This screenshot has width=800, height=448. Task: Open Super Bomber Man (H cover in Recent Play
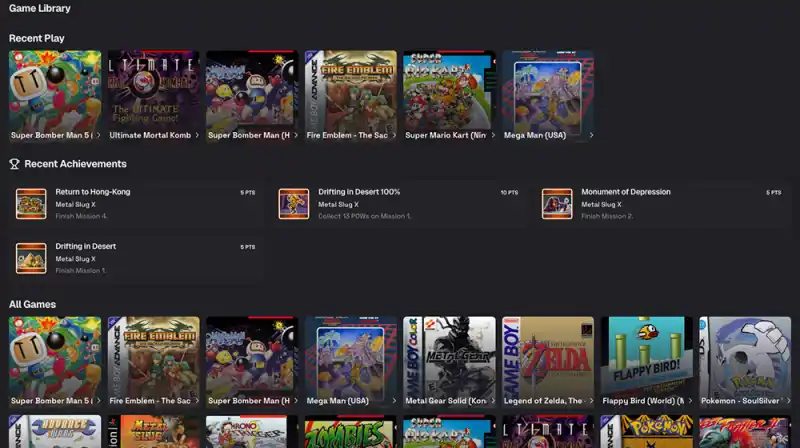(252, 95)
